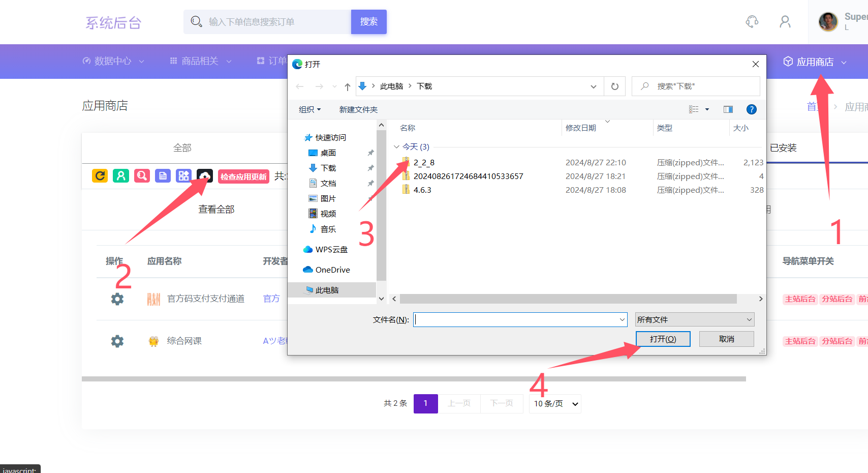Click the blue help question-mark icon

pyautogui.click(x=751, y=109)
